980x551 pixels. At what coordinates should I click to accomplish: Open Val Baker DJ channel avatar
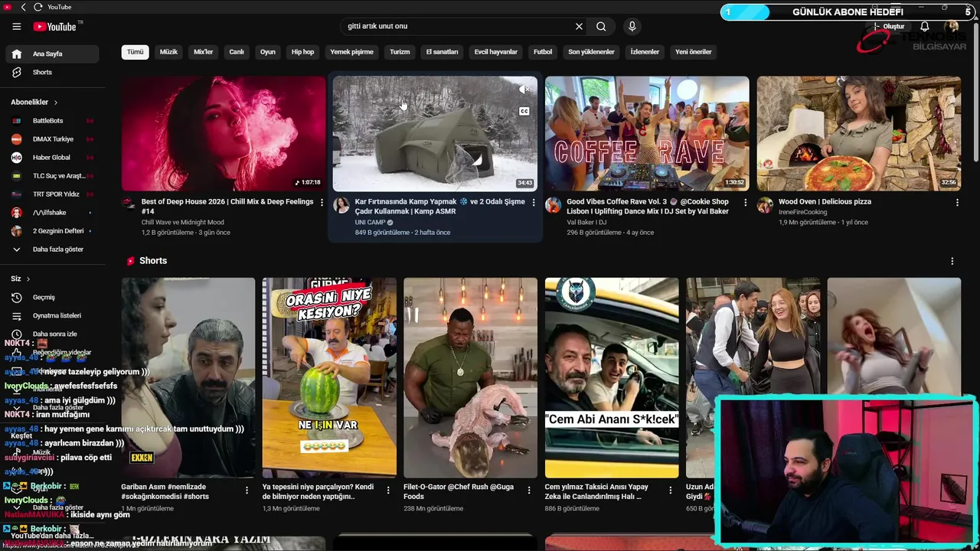[553, 205]
